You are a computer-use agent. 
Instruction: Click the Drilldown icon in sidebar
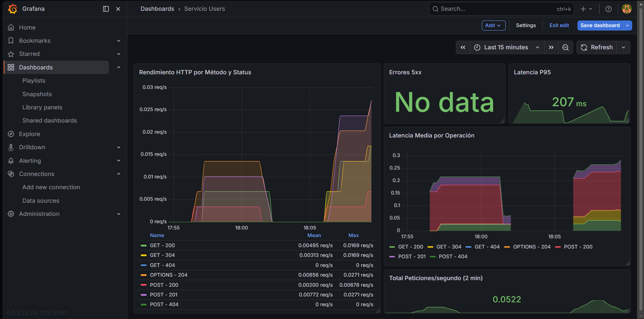11,147
